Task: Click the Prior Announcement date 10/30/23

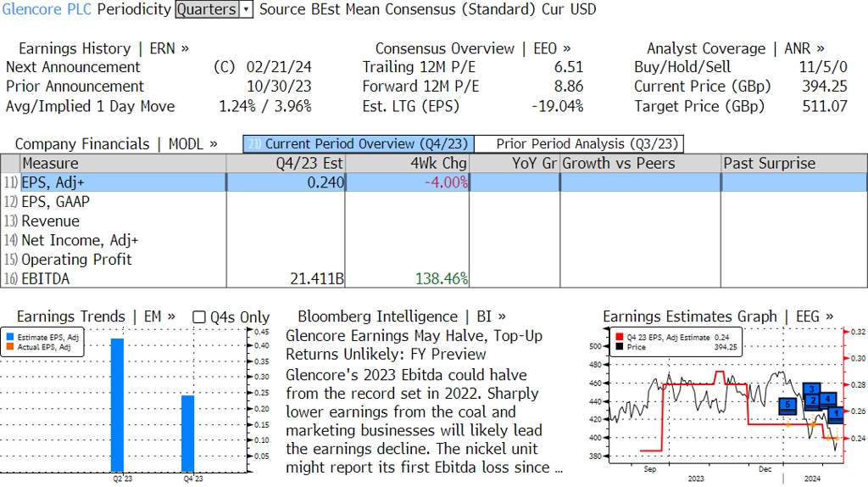Action: pos(279,87)
